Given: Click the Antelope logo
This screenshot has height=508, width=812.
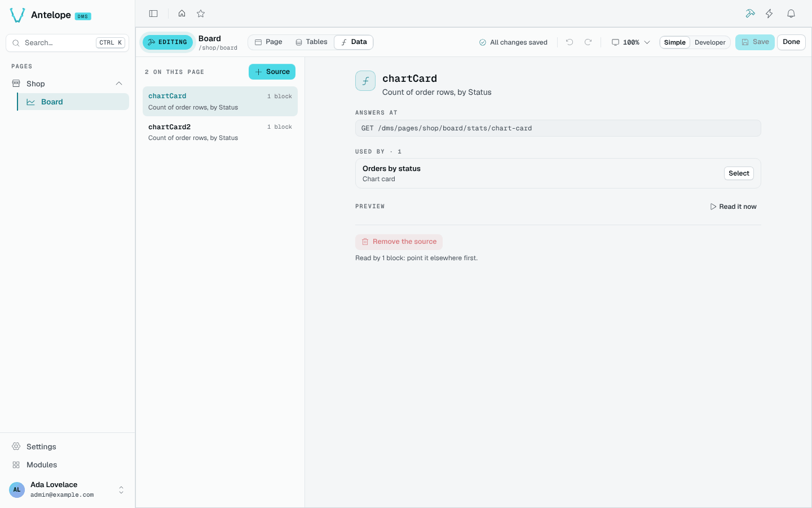Looking at the screenshot, I should [x=17, y=15].
